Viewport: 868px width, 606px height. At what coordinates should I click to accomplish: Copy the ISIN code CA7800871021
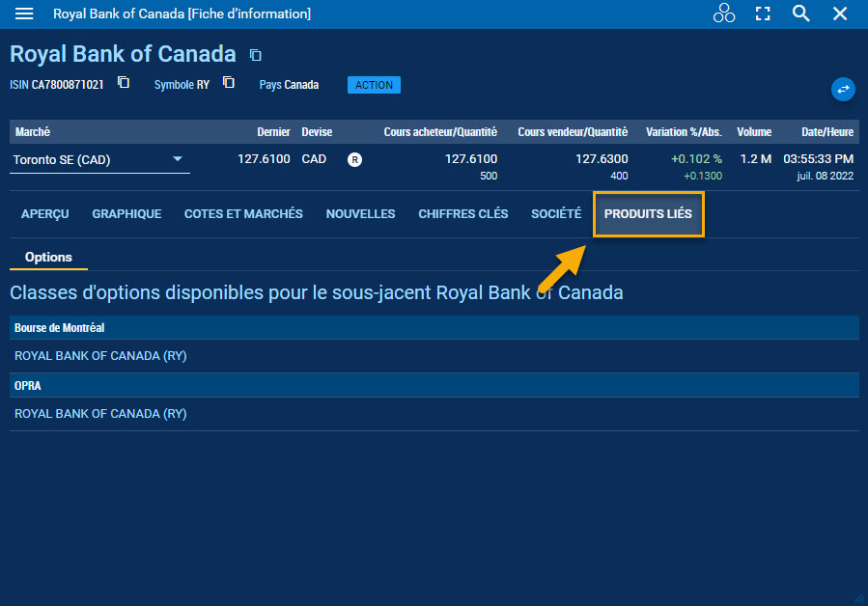pyautogui.click(x=124, y=83)
